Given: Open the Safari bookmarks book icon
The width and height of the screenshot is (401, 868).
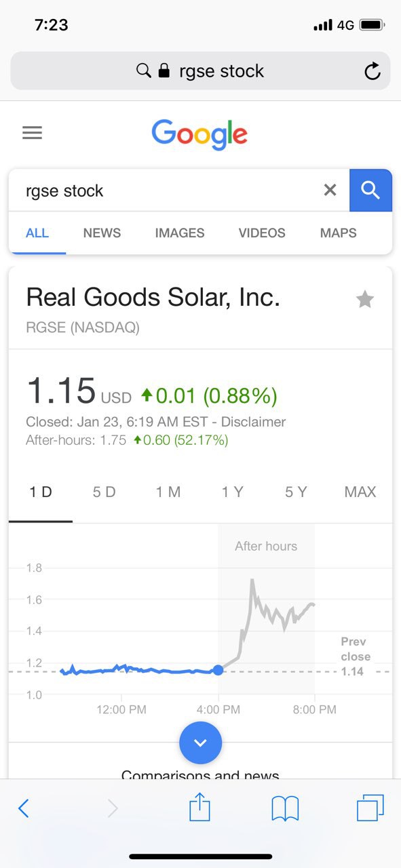Looking at the screenshot, I should pyautogui.click(x=285, y=808).
